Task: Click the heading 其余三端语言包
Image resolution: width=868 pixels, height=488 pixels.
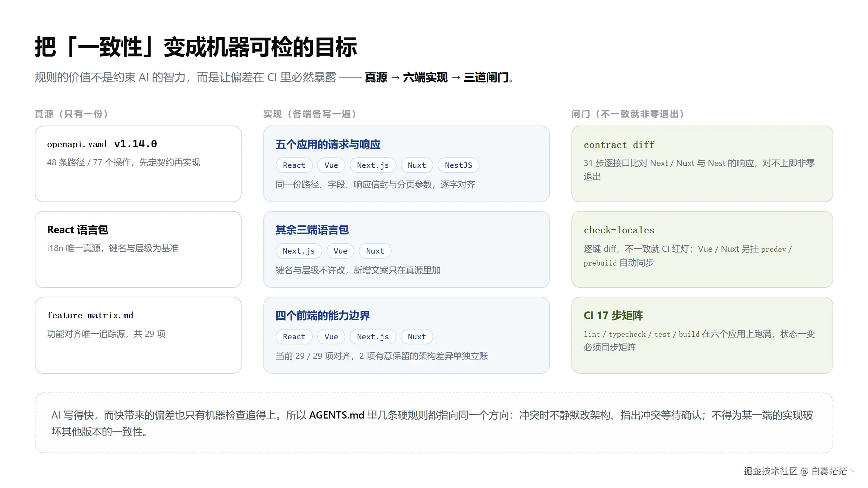Action: 312,230
